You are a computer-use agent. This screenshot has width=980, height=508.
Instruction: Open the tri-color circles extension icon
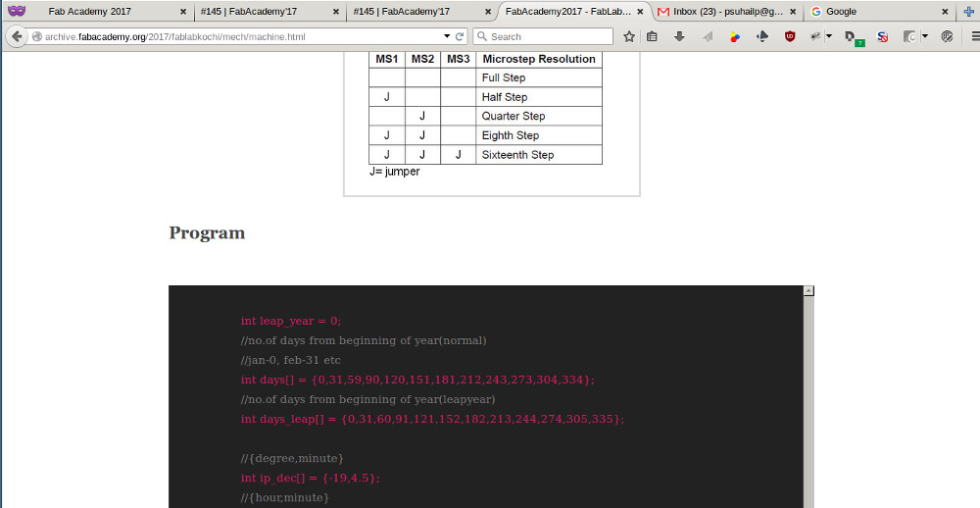click(x=735, y=37)
